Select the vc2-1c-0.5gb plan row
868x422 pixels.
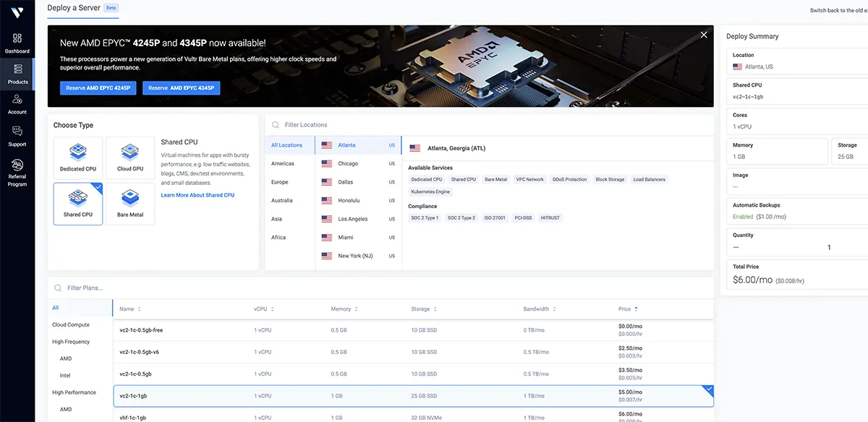tap(414, 374)
